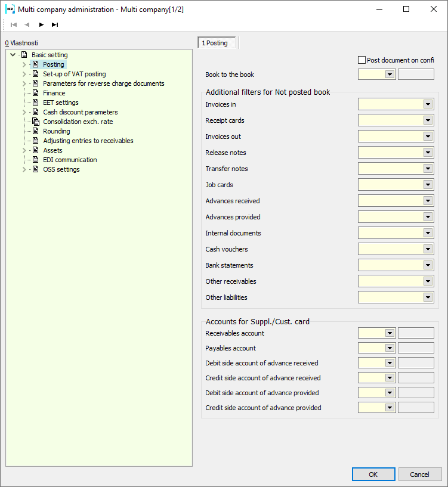Open the Receivables account dropdown
The image size is (448, 487).
(390, 333)
